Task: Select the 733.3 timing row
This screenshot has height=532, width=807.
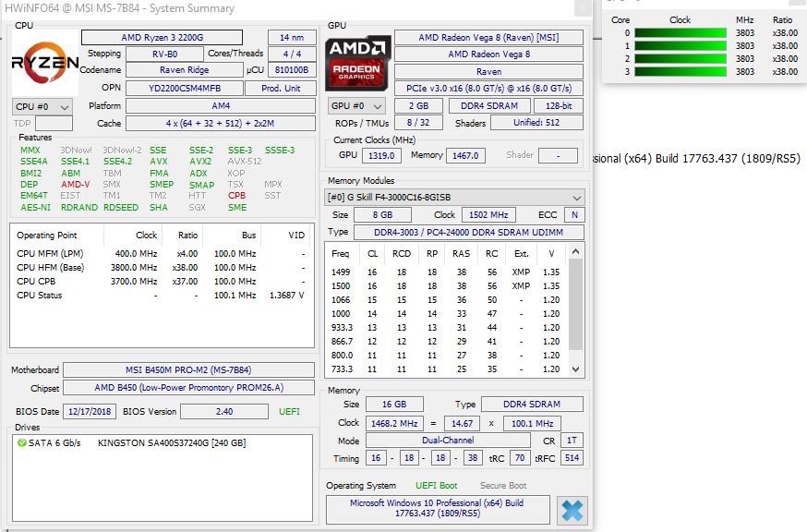Action: pos(447,369)
